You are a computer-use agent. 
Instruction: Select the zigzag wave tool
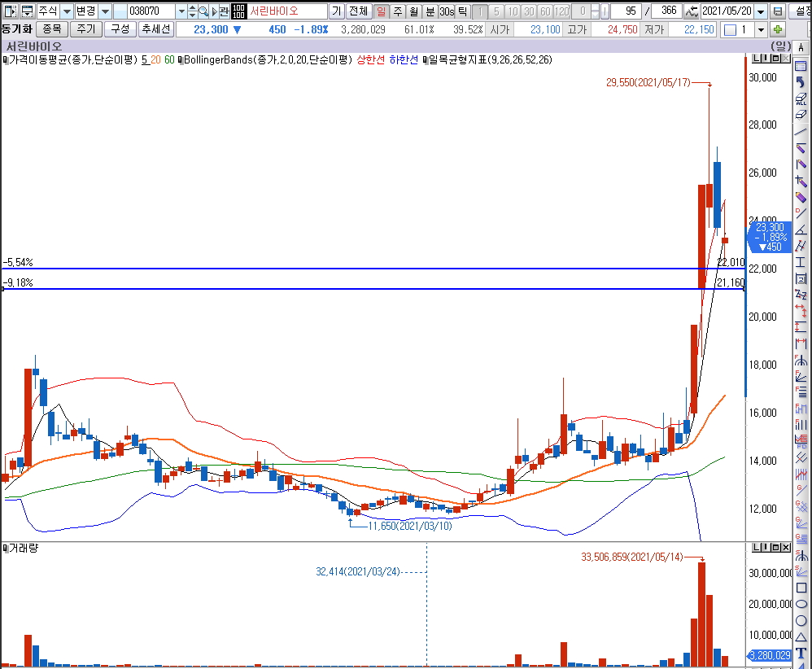[x=801, y=295]
